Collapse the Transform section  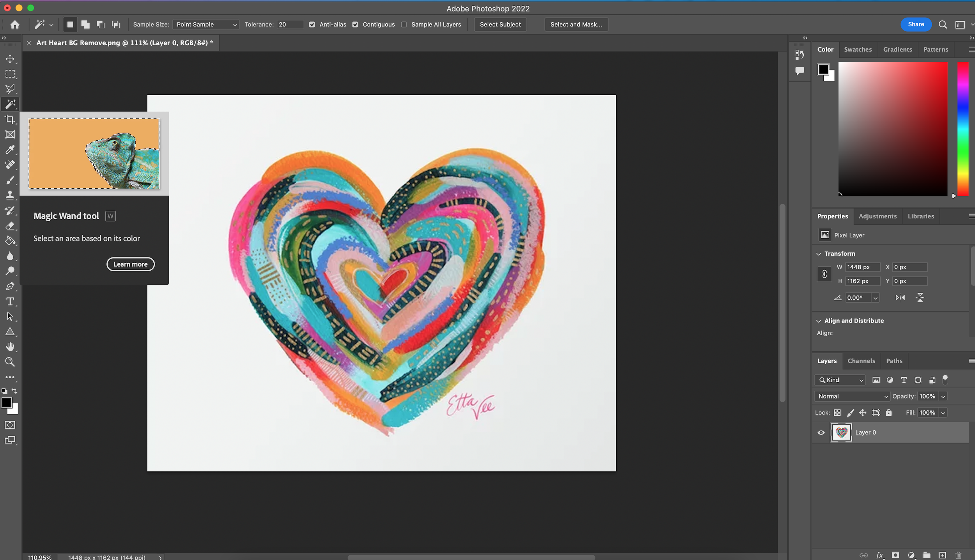point(819,254)
